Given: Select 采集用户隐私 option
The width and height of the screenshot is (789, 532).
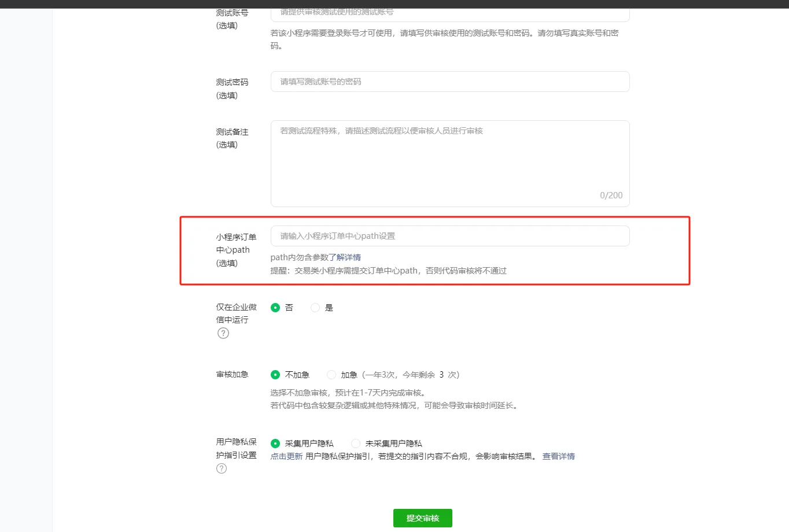Looking at the screenshot, I should pyautogui.click(x=275, y=443).
